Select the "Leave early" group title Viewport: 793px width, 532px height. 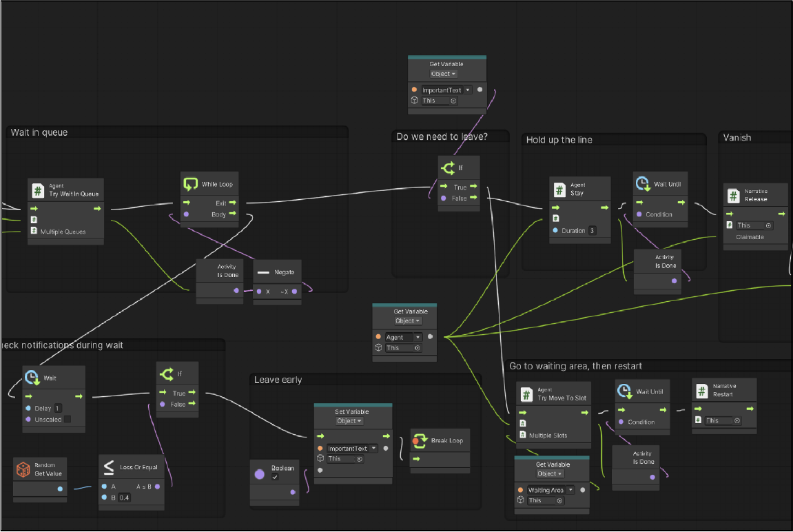click(278, 380)
